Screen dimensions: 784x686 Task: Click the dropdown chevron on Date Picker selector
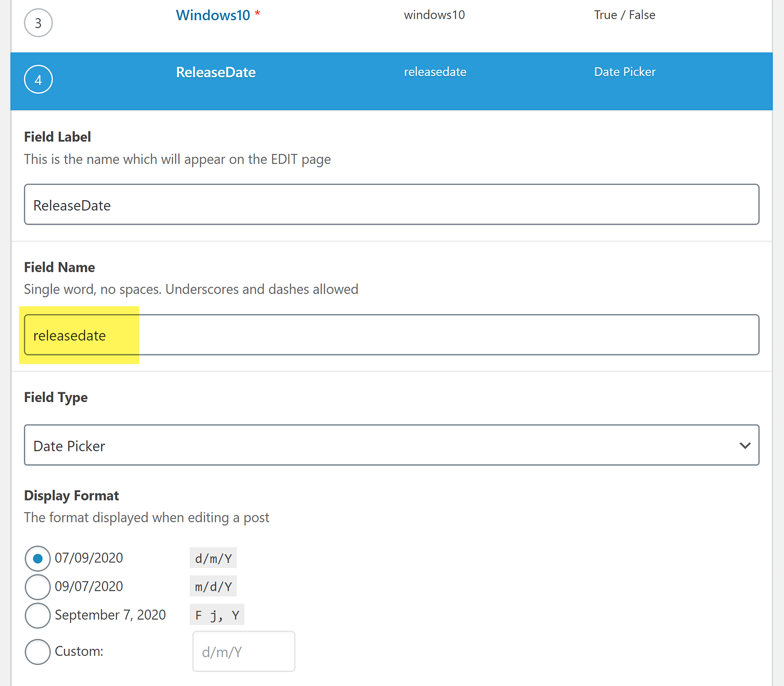coord(744,445)
